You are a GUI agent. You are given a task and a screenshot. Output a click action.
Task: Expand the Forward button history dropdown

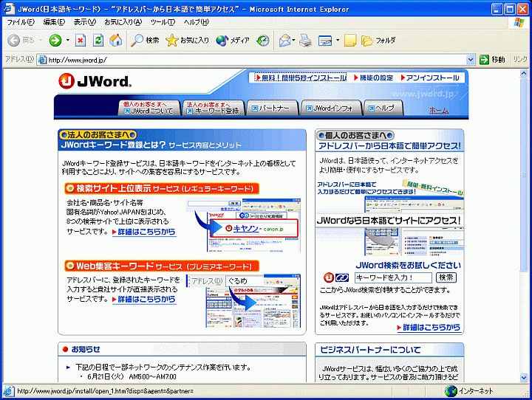(x=67, y=41)
